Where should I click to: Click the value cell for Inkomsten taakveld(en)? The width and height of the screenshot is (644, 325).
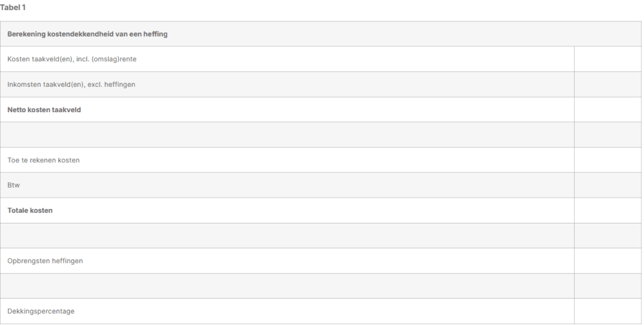tap(607, 84)
